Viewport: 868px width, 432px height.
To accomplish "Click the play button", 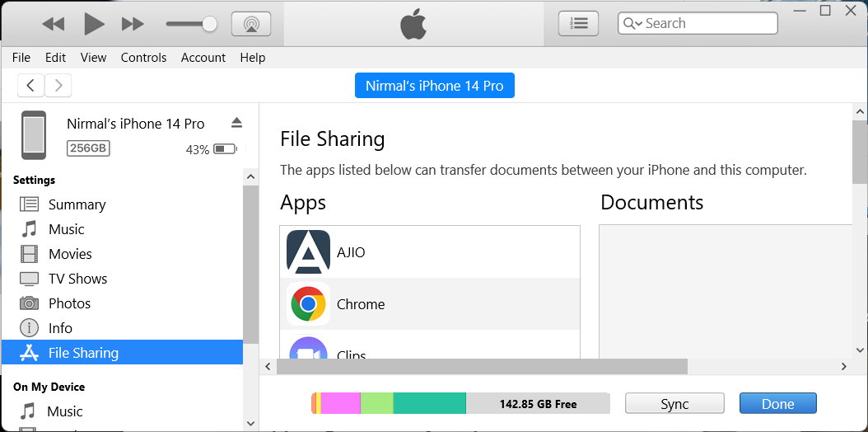I will point(94,24).
